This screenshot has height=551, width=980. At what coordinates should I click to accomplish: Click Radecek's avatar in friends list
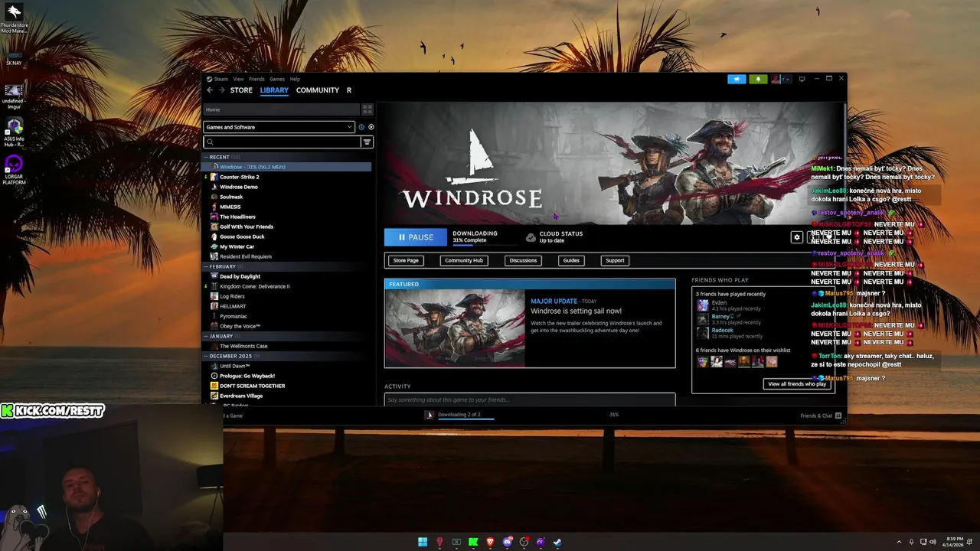(703, 333)
